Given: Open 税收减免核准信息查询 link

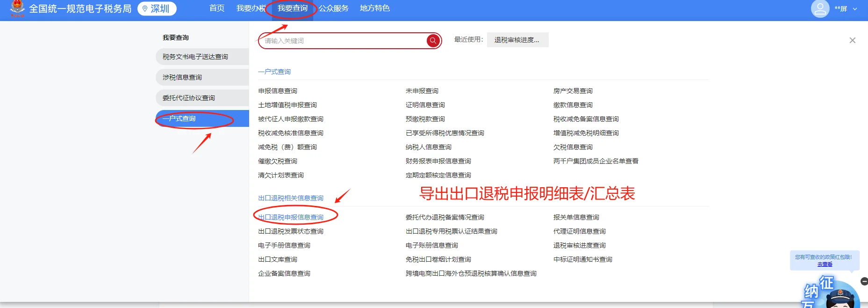Looking at the screenshot, I should point(291,133).
